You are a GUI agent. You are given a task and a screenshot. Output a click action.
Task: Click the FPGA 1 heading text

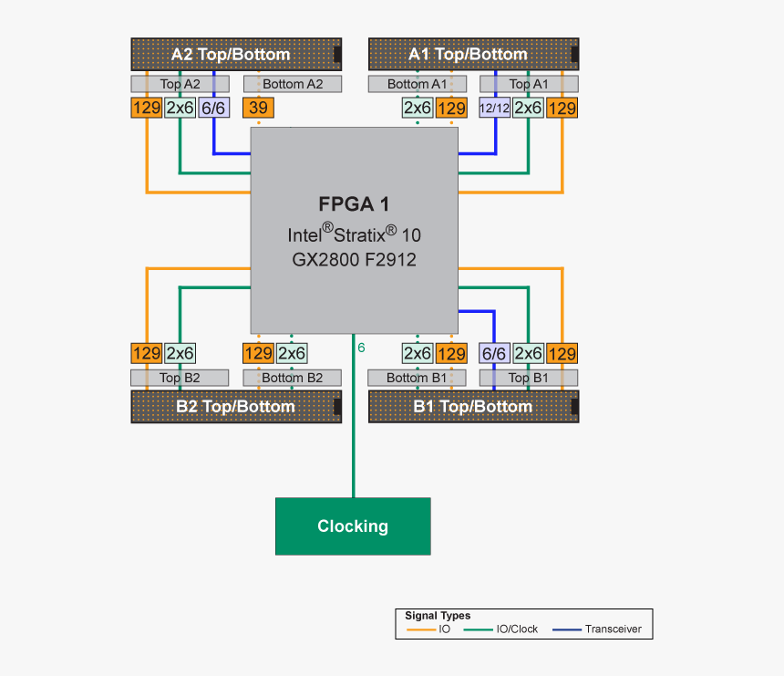(354, 204)
